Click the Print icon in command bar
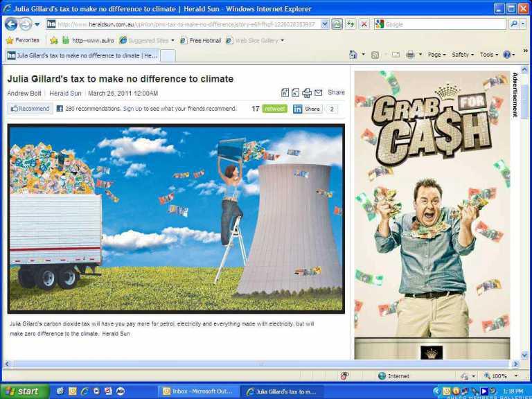Viewport: 532px width, 399px height. pos(410,55)
